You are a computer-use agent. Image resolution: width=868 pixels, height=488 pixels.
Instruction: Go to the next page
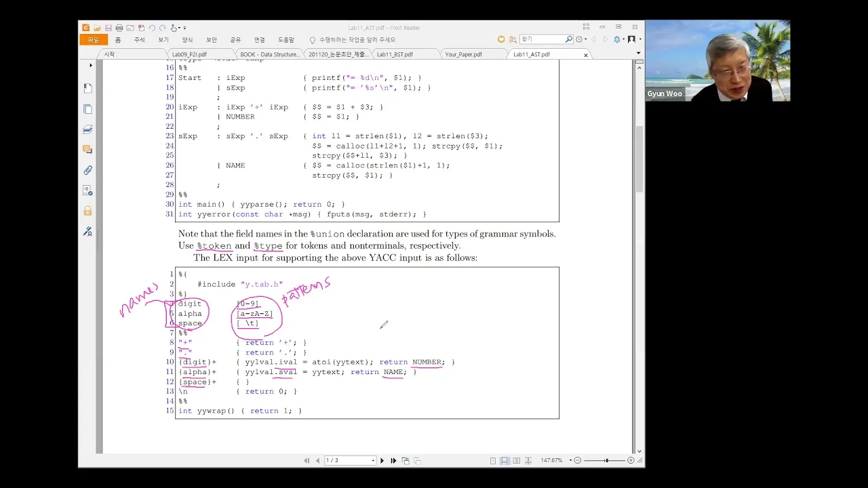382,461
